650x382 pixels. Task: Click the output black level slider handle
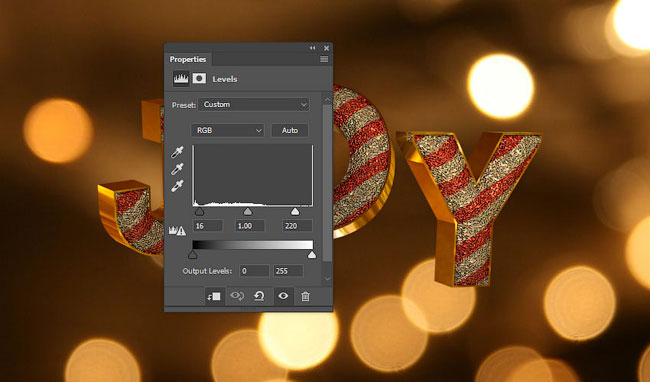click(x=193, y=254)
